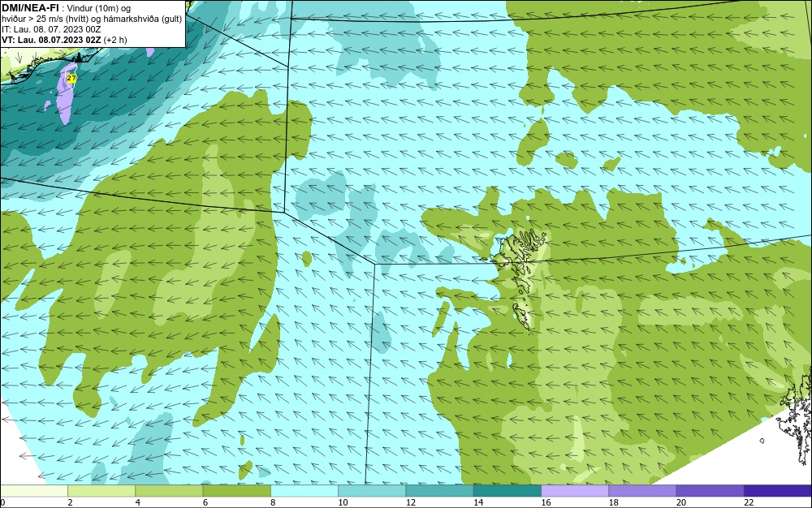Select the 14–16 m/s dark teal legend swatch
The height and width of the screenshot is (508, 812).
coord(508,490)
